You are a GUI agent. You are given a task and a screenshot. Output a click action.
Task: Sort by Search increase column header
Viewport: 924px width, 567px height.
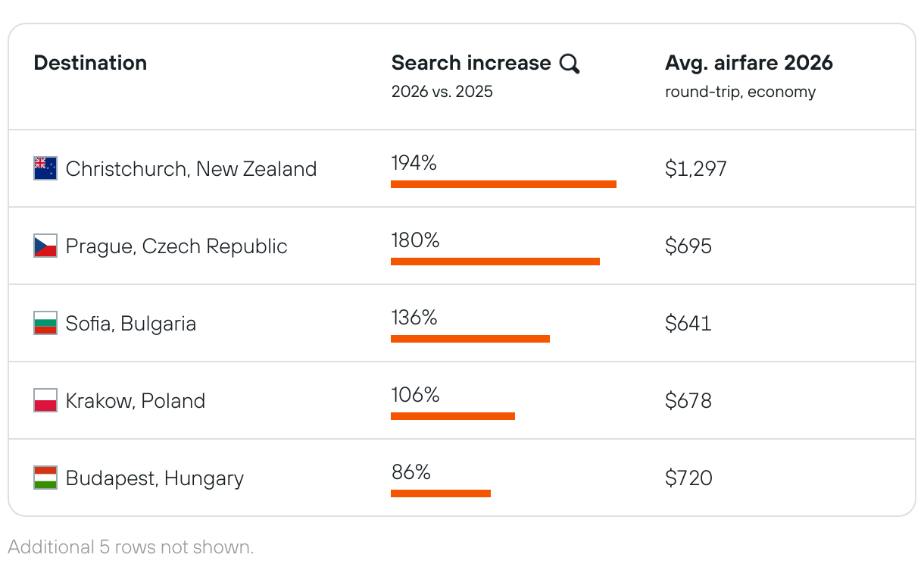[471, 63]
